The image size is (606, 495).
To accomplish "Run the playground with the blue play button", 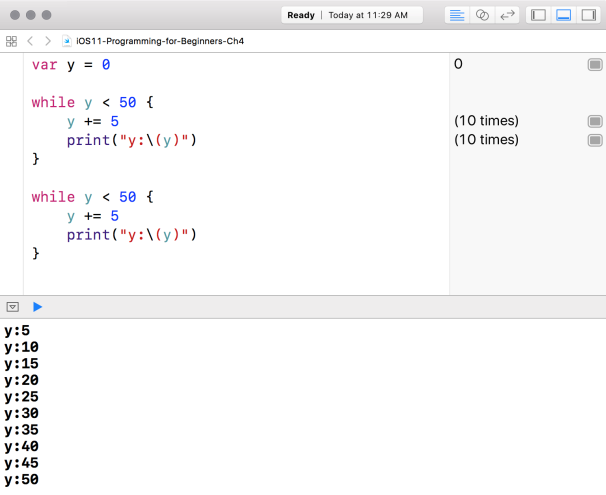I will click(37, 307).
